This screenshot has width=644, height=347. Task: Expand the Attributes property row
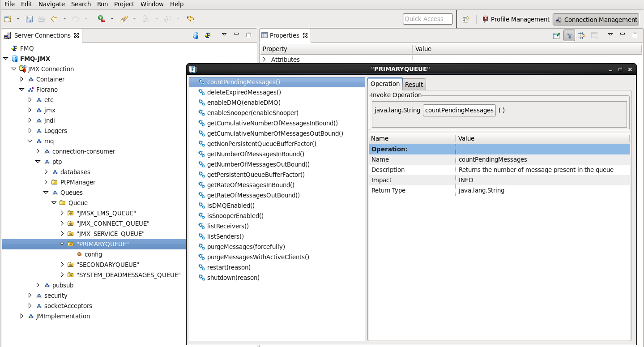pos(264,60)
